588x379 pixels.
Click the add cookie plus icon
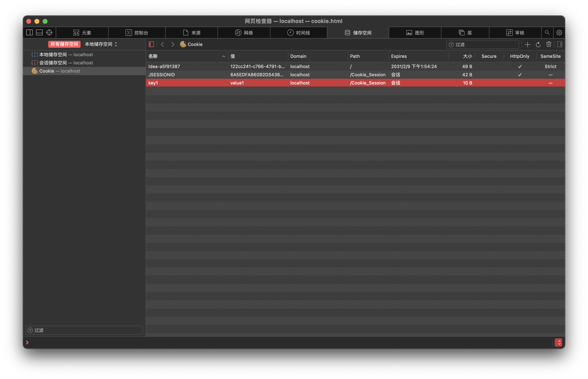tap(527, 45)
